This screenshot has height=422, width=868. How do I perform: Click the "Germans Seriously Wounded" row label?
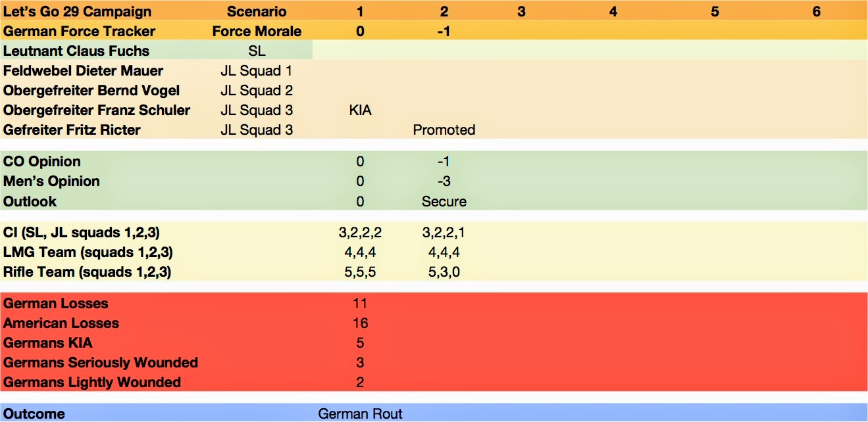pyautogui.click(x=101, y=363)
